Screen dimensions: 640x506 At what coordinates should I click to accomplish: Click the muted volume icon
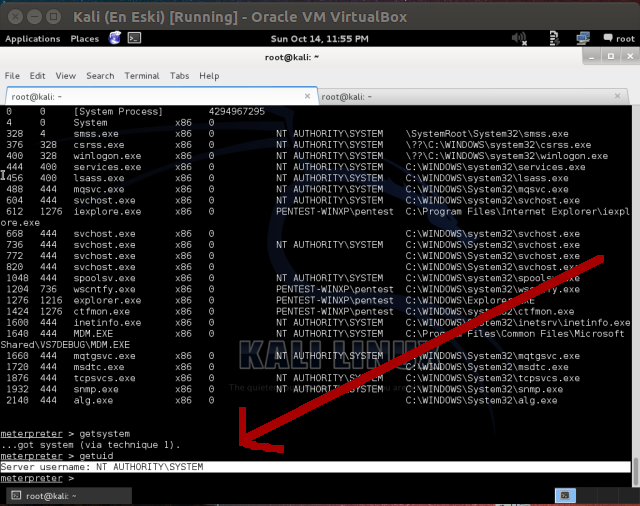tap(519, 38)
